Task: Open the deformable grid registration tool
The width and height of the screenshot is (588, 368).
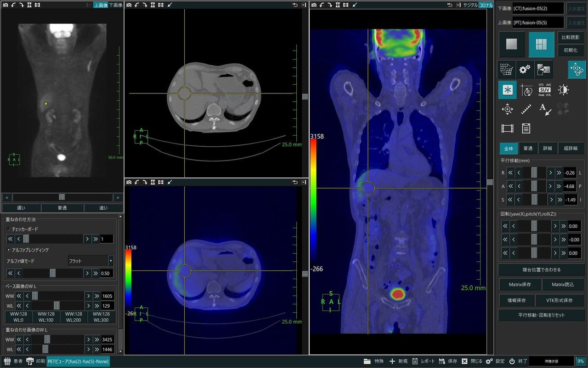Action: point(507,69)
